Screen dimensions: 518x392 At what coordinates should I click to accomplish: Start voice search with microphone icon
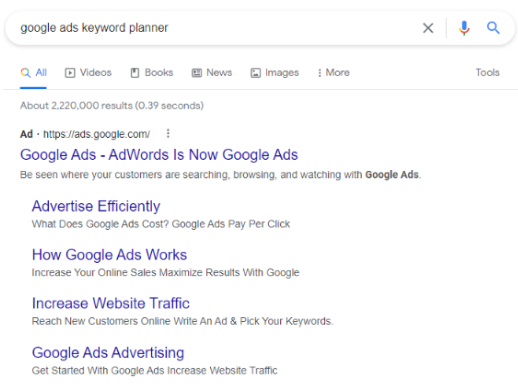pyautogui.click(x=464, y=28)
